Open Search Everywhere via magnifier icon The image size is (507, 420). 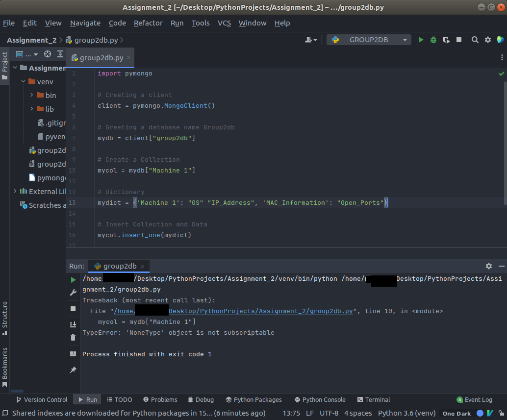point(475,40)
